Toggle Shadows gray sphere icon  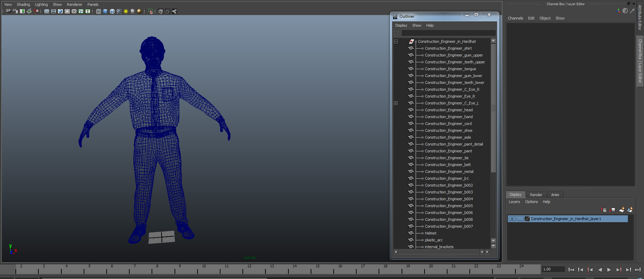(x=133, y=11)
